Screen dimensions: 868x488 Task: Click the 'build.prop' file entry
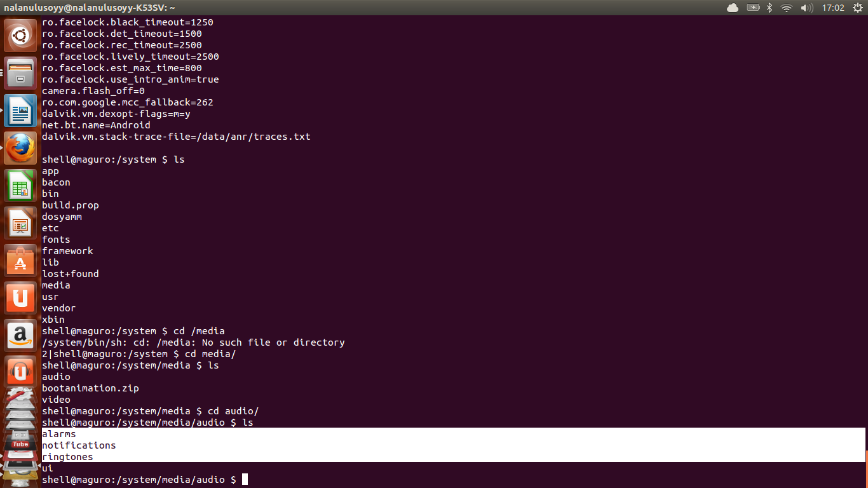(x=71, y=205)
